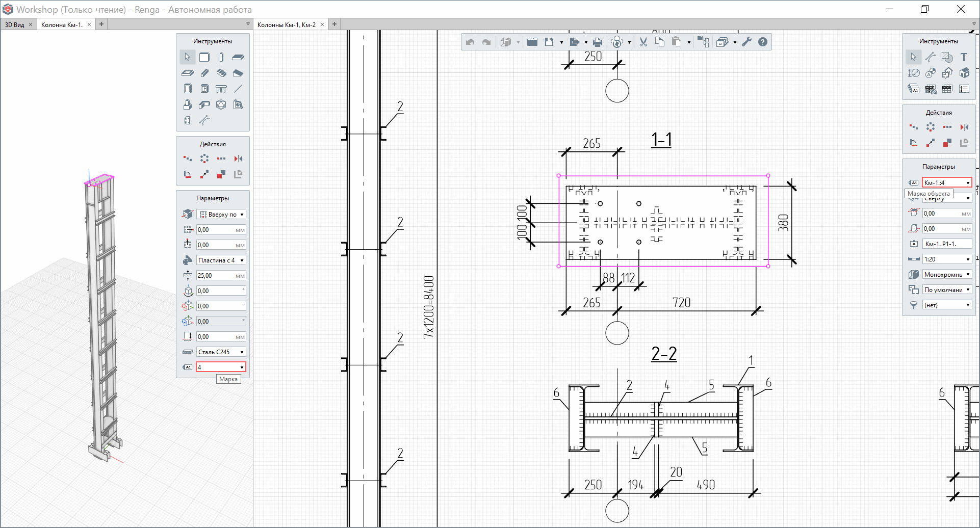The height and width of the screenshot is (528, 980).
Task: Open the 'Вверху по' alignment dropdown
Action: coord(221,215)
